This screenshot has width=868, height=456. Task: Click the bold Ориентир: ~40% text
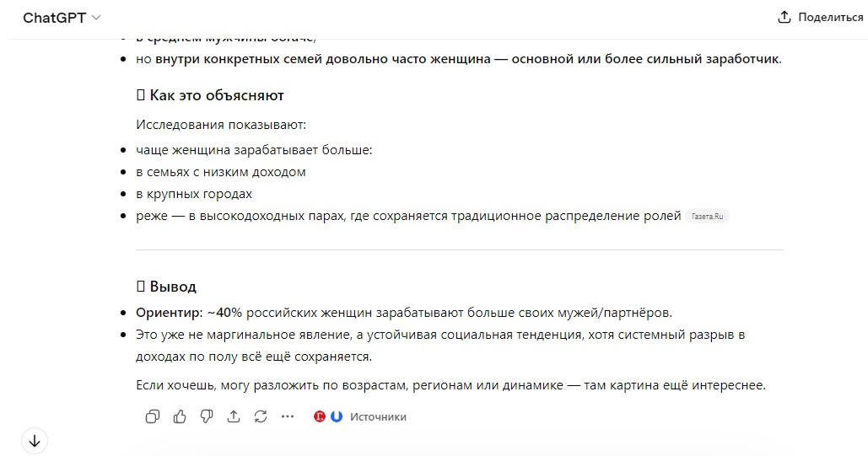[189, 313]
